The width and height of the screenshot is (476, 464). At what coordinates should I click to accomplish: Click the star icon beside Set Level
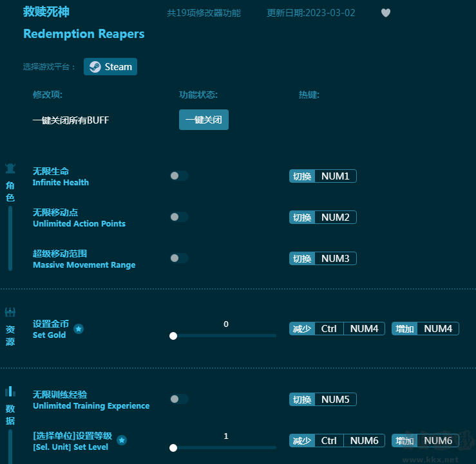point(122,440)
